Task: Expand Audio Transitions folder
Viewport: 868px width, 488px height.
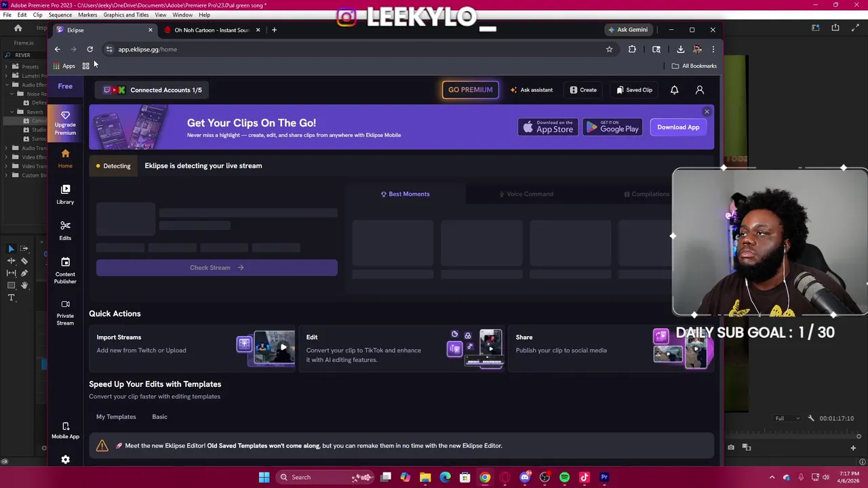Action: pos(7,148)
